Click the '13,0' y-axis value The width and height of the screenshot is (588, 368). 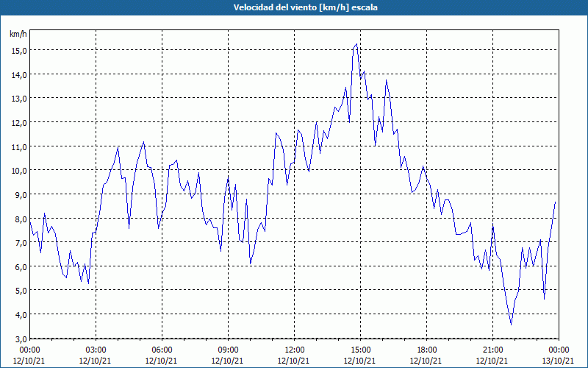[x=19, y=99]
